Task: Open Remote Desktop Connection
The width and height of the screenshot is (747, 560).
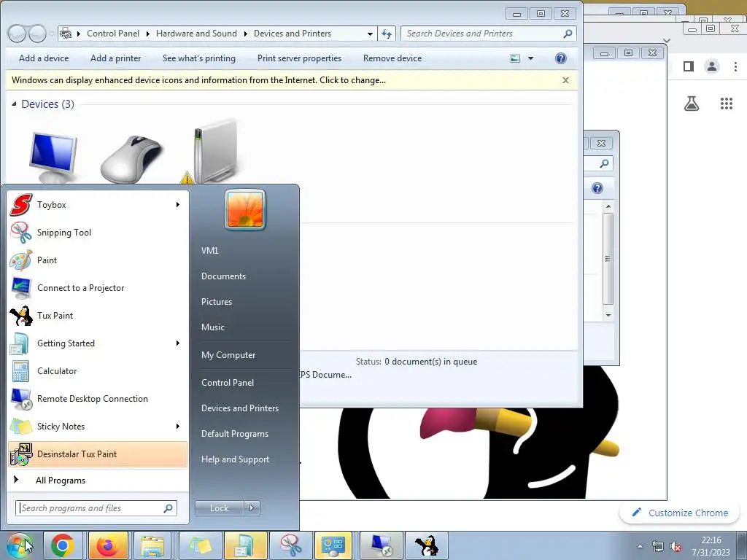Action: tap(98, 399)
